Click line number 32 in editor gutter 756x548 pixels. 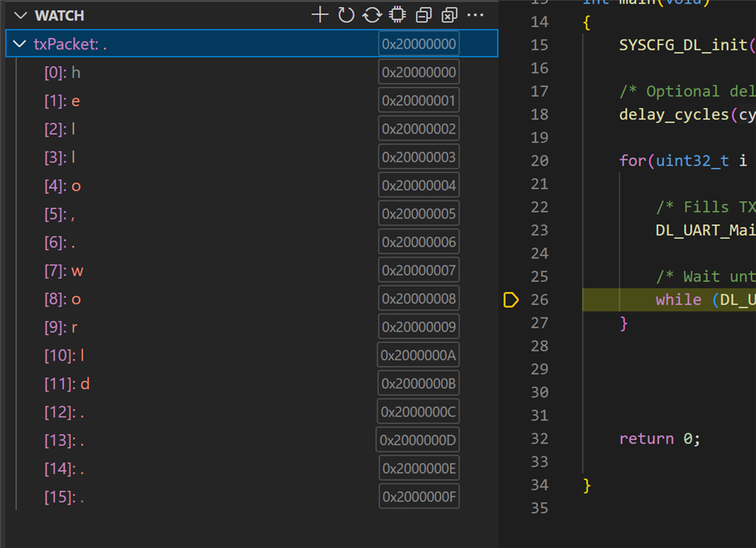[540, 439]
